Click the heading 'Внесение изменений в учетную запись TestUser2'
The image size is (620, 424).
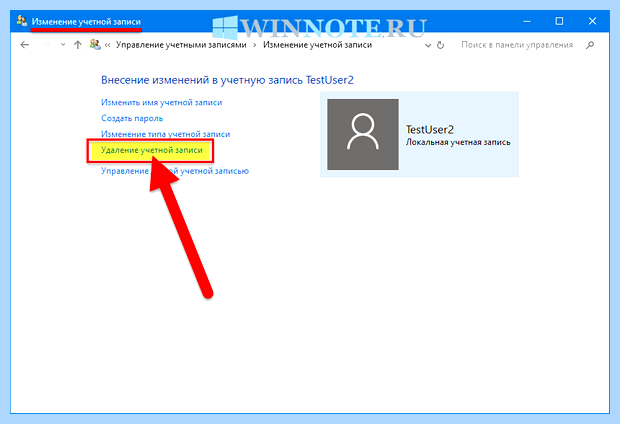[227, 80]
